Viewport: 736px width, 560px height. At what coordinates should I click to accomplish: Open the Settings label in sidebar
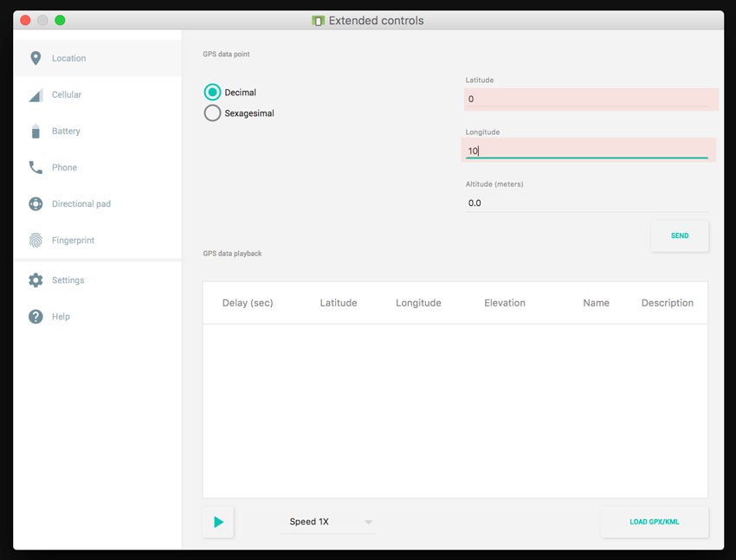[68, 280]
